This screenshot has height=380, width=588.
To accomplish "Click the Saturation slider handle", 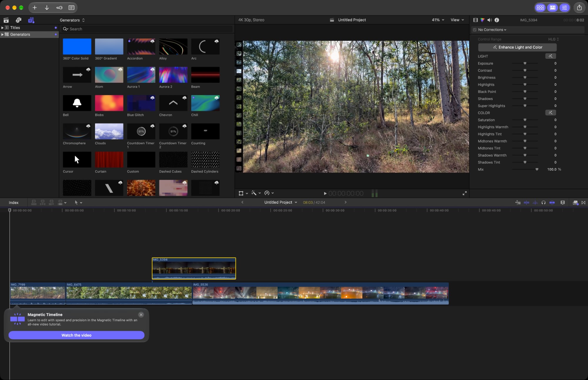I will 525,120.
